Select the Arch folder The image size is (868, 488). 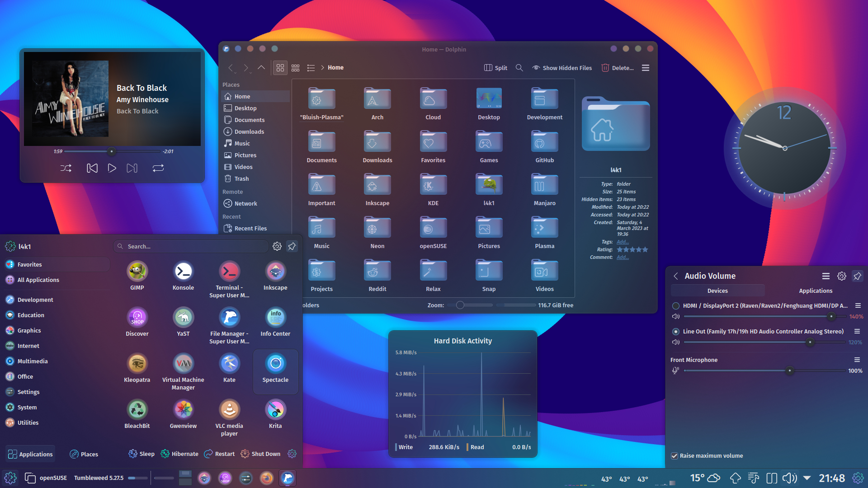click(x=377, y=103)
